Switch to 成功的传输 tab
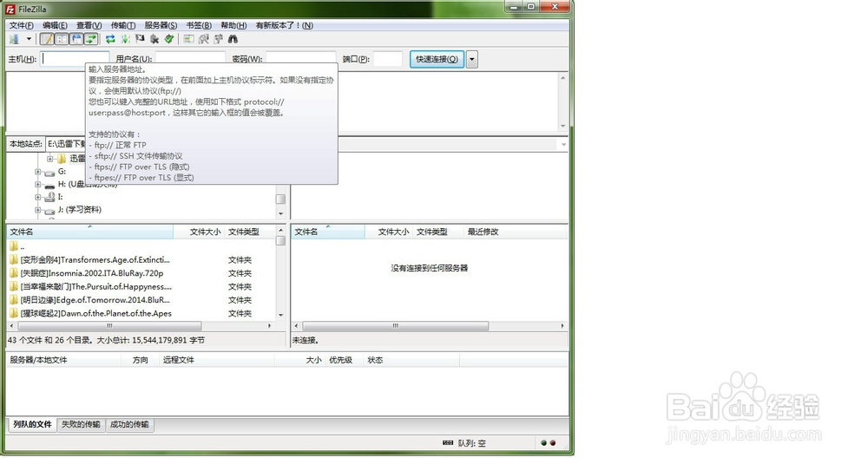Image resolution: width=868 pixels, height=464 pixels. tap(129, 424)
